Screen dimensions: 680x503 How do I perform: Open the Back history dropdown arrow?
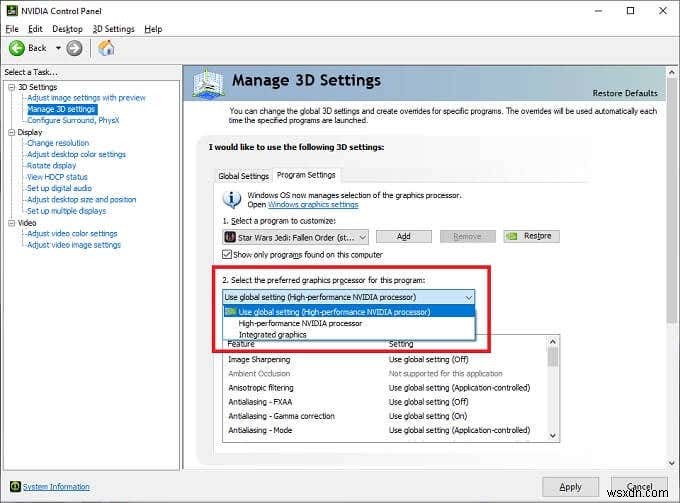58,48
